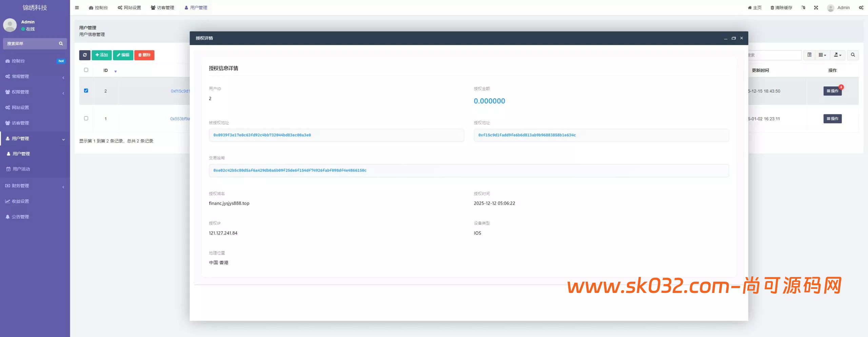This screenshot has height=337, width=868.
Task: Click the search magnifier in sidebar search box
Action: click(61, 43)
